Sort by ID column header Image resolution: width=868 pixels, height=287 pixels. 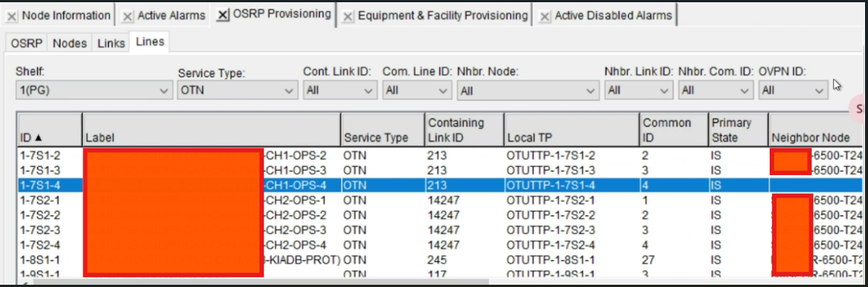[50, 130]
